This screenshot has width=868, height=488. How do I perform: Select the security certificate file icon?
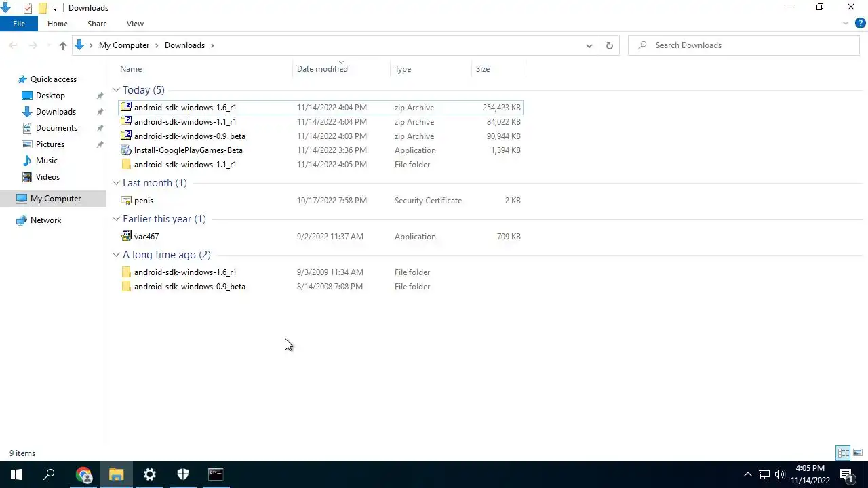pyautogui.click(x=125, y=200)
